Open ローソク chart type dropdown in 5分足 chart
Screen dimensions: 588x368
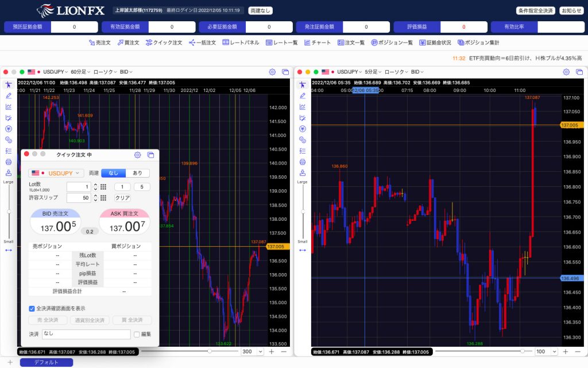pyautogui.click(x=396, y=72)
